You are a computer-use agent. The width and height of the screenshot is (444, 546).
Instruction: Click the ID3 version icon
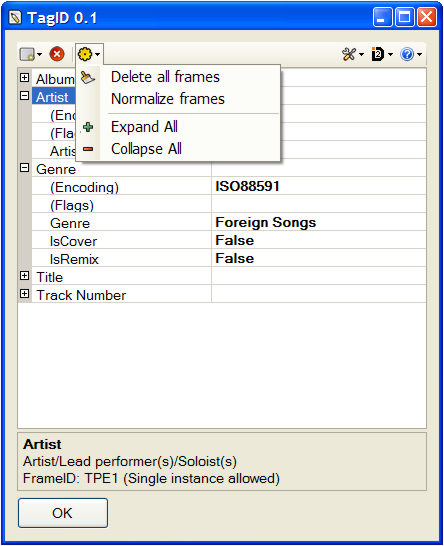[378, 54]
